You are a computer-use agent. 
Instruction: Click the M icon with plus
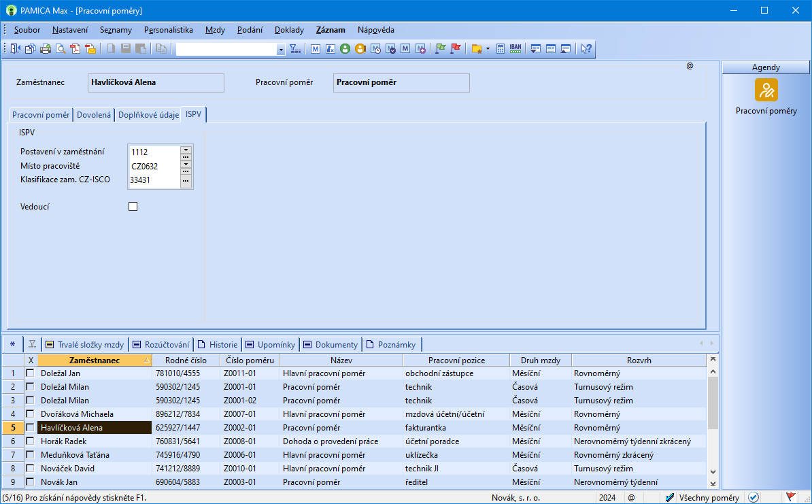coord(420,49)
